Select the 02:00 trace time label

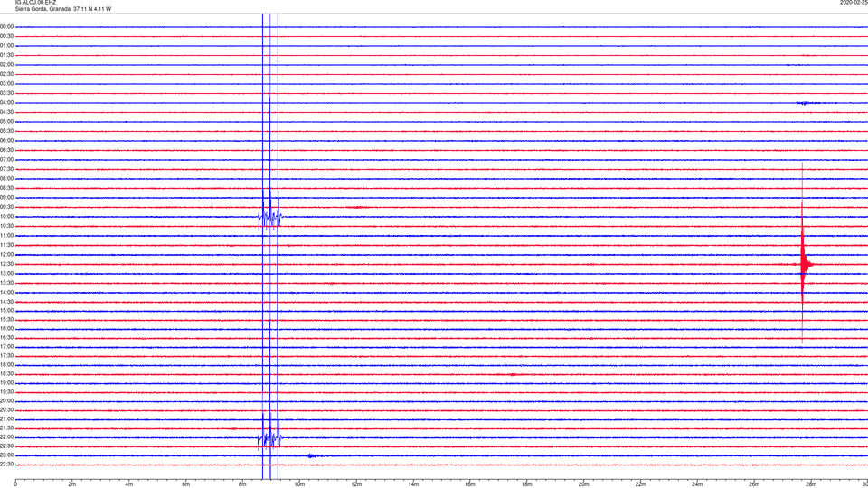tap(6, 65)
